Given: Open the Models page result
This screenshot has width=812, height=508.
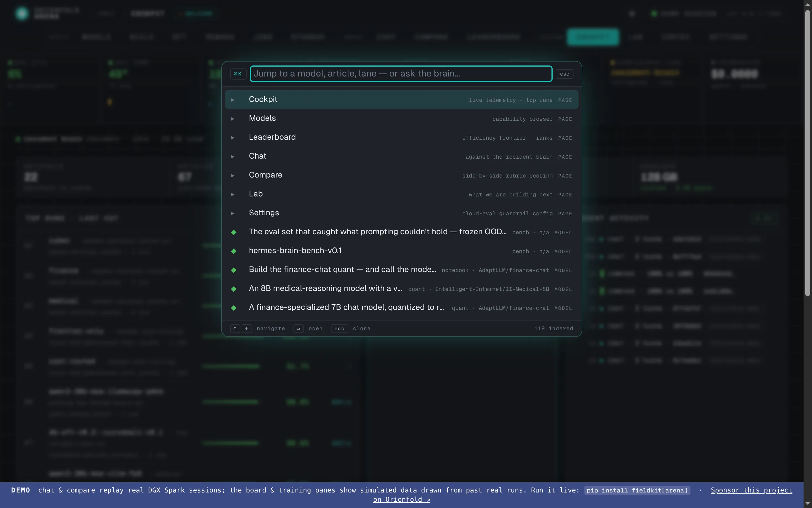Looking at the screenshot, I should click(x=401, y=118).
